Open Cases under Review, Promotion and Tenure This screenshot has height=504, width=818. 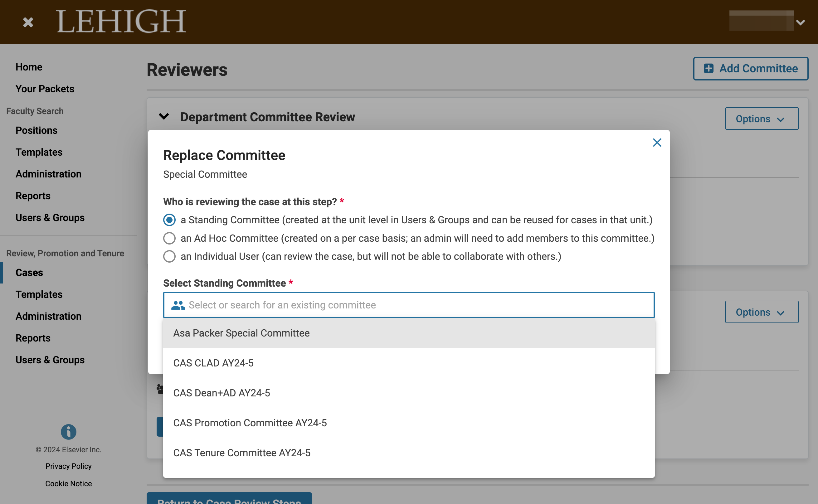pyautogui.click(x=29, y=273)
